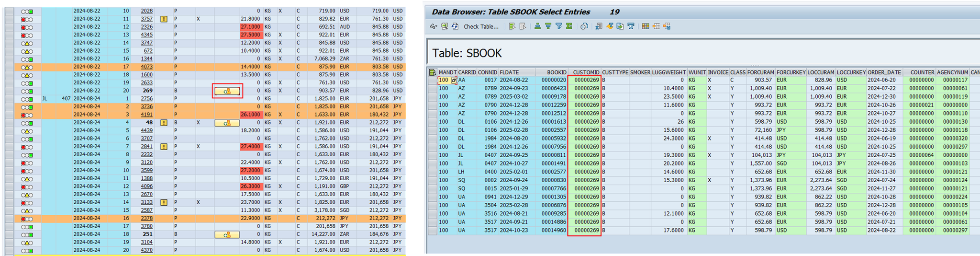Click the BOOKID column header
Viewport: 980px width, 256px height.
pyautogui.click(x=551, y=72)
